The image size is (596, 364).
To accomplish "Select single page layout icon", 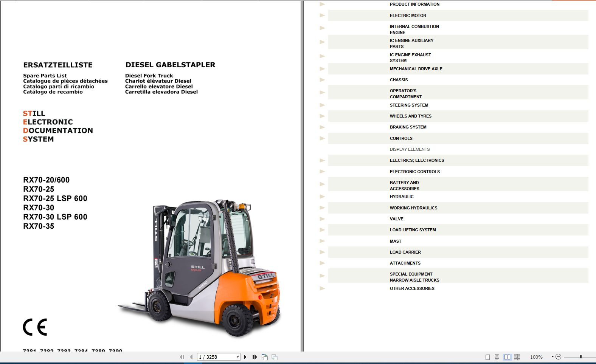I will tap(487, 357).
